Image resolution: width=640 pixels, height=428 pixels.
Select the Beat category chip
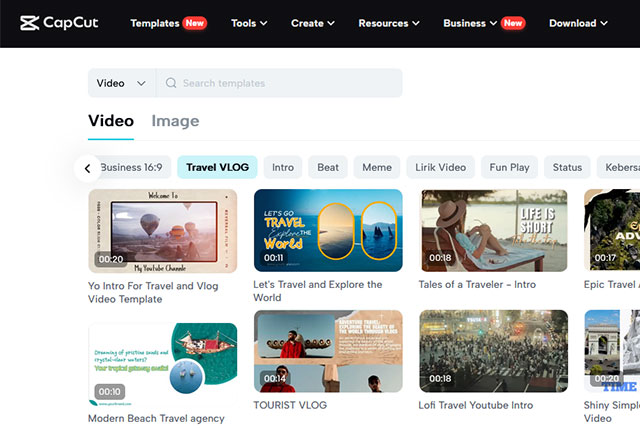[x=328, y=167]
